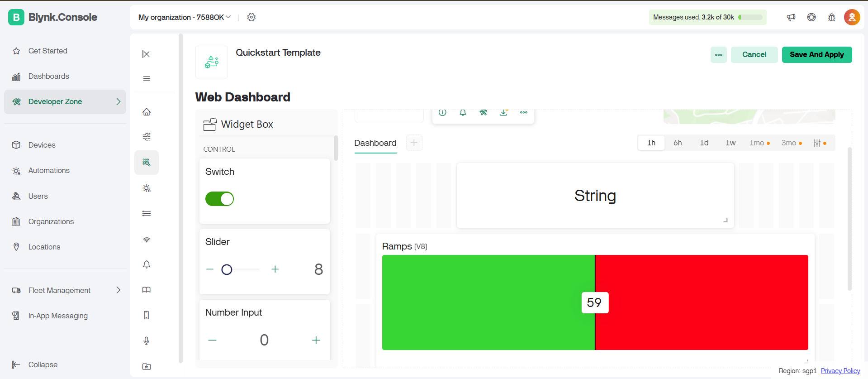
Task: Increase Number Input with plus
Action: 316,340
